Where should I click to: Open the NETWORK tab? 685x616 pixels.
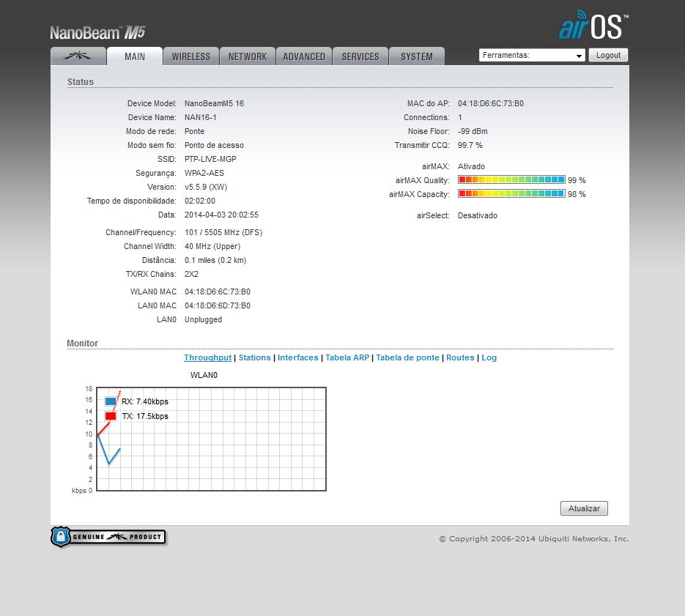(x=248, y=56)
